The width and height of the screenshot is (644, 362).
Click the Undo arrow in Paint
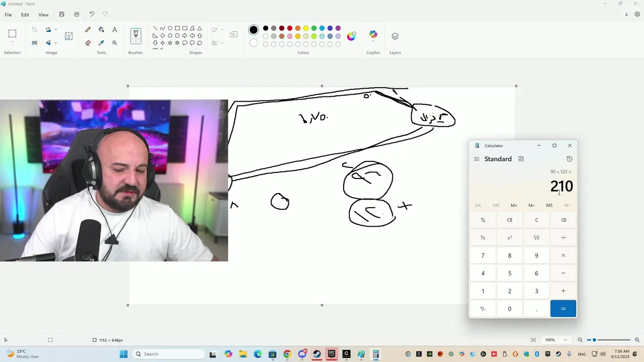click(92, 15)
